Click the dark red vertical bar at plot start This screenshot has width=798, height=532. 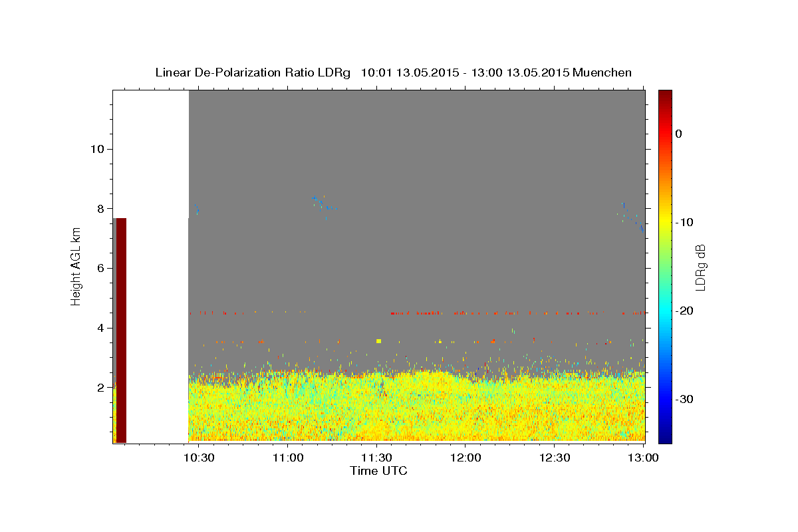tap(121, 330)
